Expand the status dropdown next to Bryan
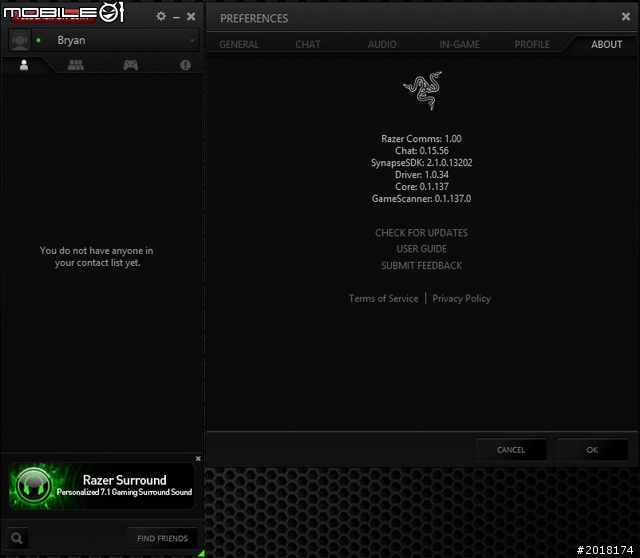Screen dimensions: 640x558 [x=192, y=40]
